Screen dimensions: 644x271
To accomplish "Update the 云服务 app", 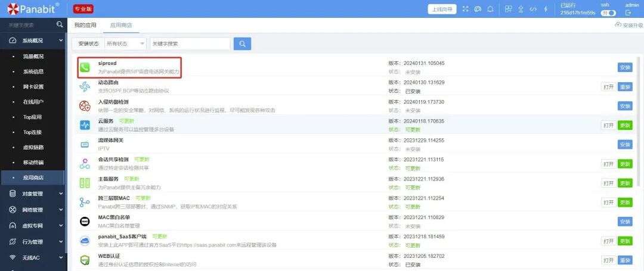I will (x=625, y=126).
